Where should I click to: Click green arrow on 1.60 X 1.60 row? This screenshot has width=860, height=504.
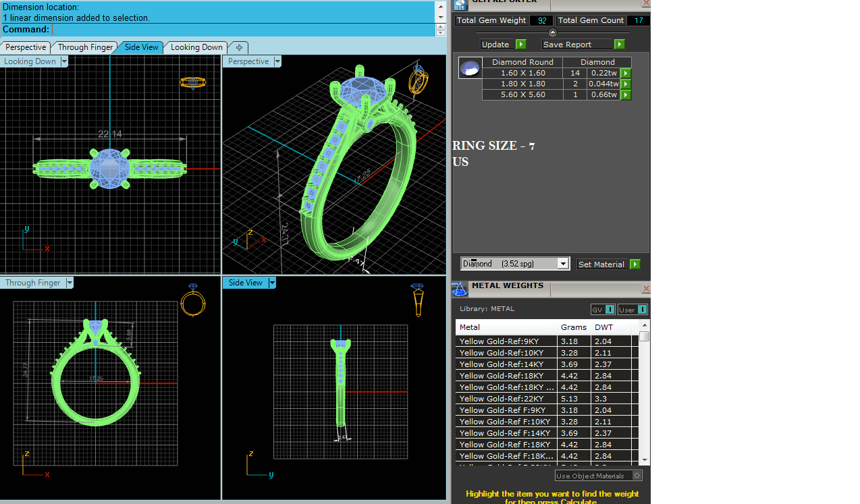click(626, 73)
